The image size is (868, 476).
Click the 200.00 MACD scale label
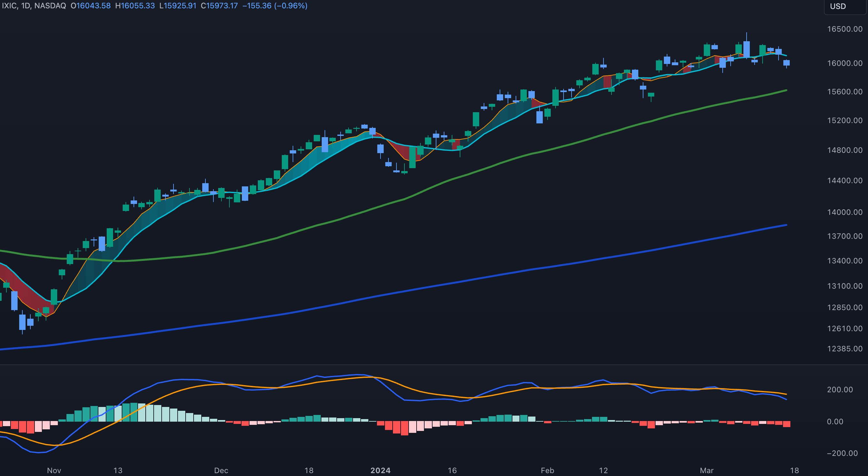tap(840, 390)
